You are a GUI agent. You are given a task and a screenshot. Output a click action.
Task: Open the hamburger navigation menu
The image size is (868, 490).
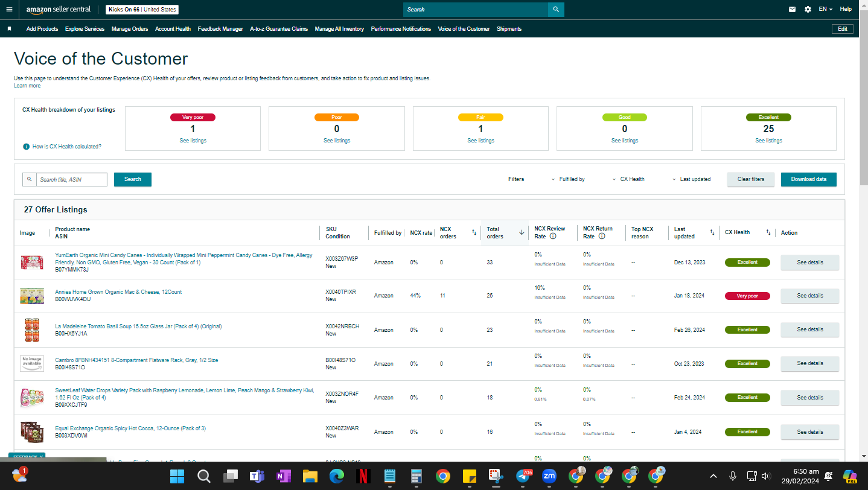pos(9,10)
